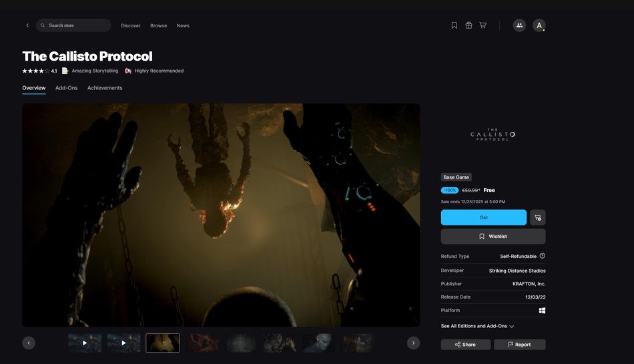Click the Report button

(x=520, y=345)
